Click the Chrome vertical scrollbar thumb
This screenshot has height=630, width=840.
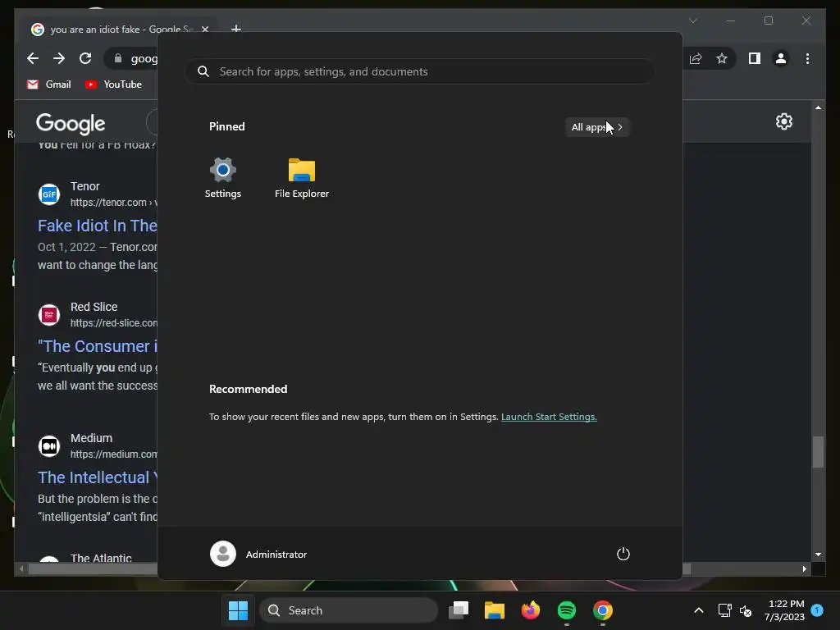[818, 452]
